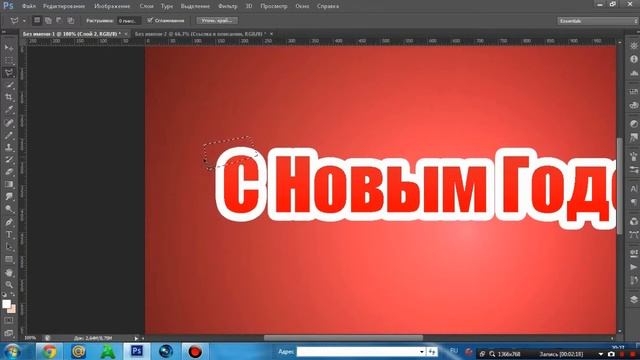Select the Move tool
The width and height of the screenshot is (640, 360).
[9, 48]
